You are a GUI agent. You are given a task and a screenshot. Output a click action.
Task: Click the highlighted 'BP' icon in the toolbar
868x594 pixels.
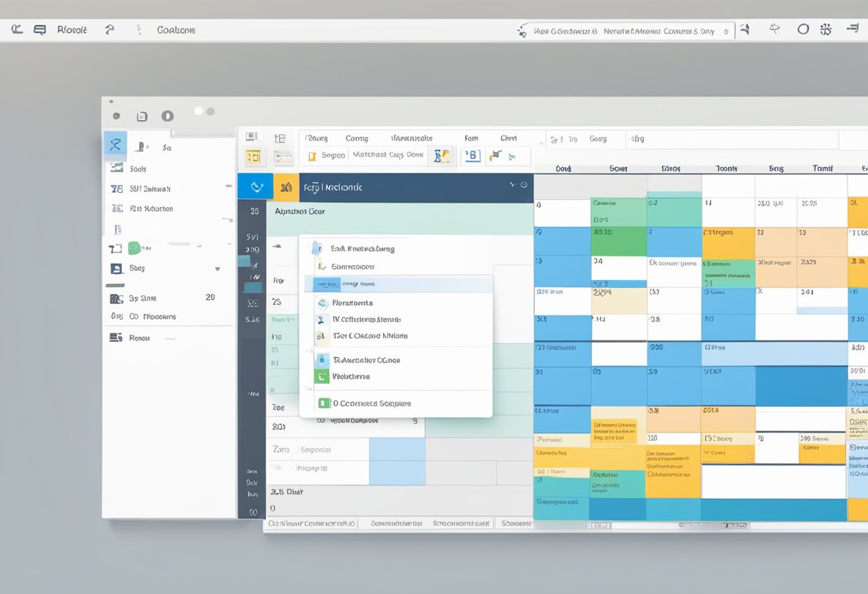[x=442, y=156]
